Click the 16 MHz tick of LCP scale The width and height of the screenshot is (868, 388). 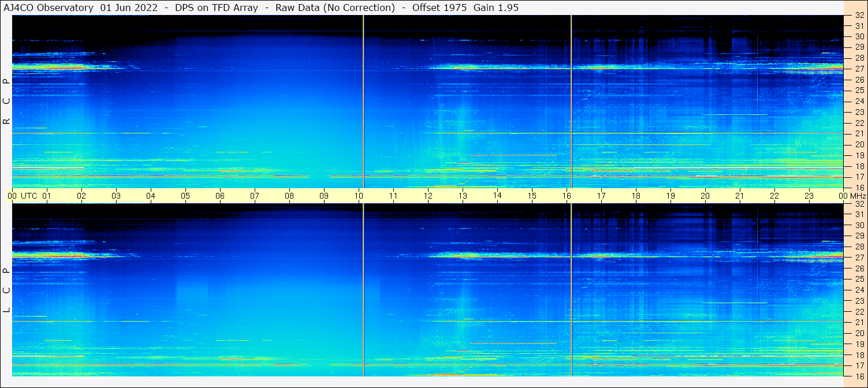tap(859, 376)
